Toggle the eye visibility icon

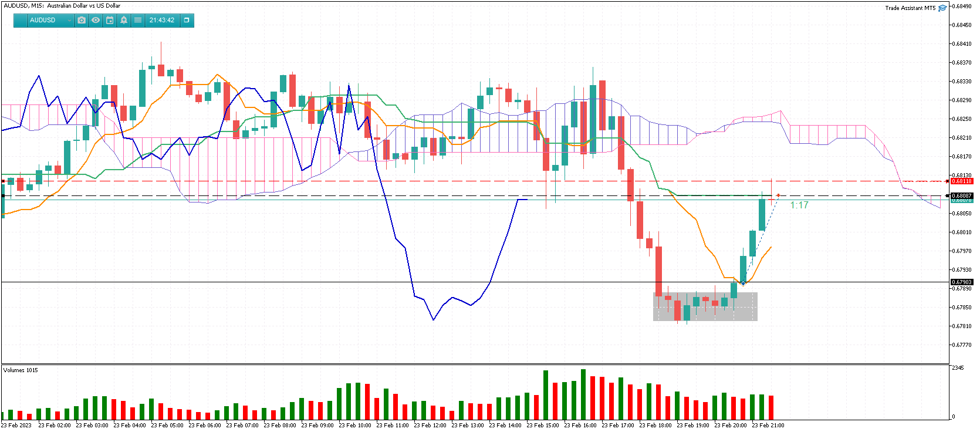(96, 20)
